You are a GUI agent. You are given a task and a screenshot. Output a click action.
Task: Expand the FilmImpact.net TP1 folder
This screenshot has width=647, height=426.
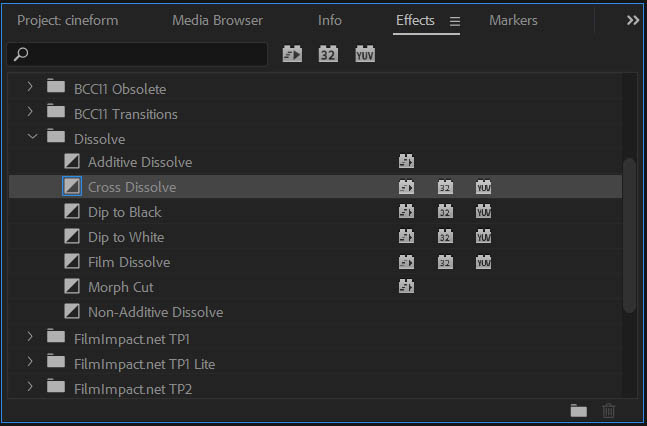30,337
